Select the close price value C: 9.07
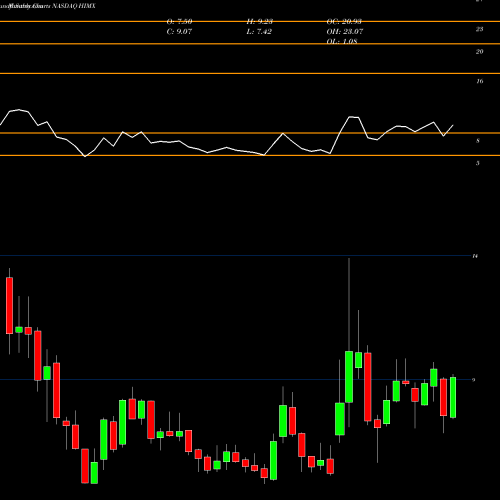 pyautogui.click(x=179, y=32)
